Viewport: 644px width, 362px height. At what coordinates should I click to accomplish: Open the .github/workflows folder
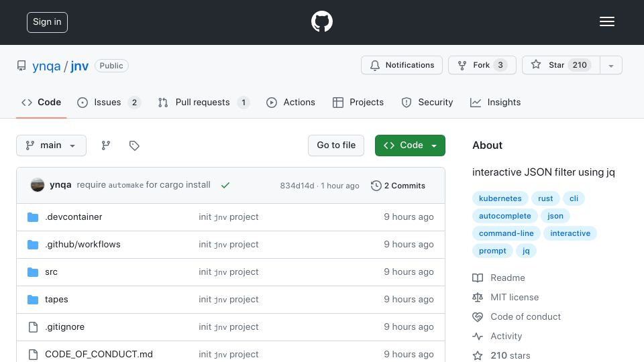point(83,244)
